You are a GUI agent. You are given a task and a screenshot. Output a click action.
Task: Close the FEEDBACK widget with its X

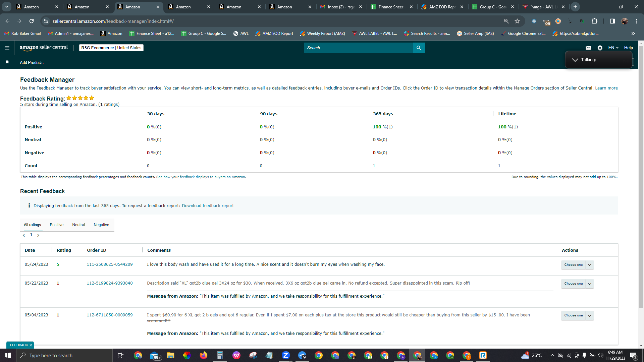(31, 345)
